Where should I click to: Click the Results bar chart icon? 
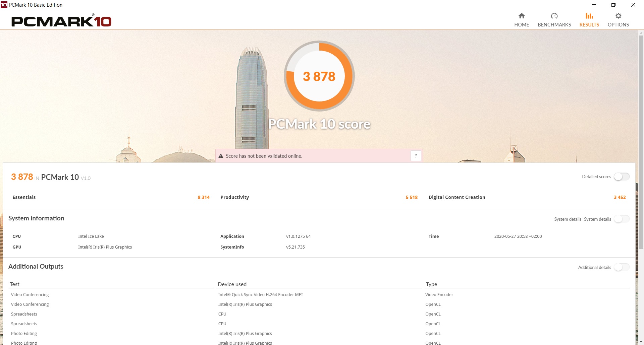pos(589,16)
